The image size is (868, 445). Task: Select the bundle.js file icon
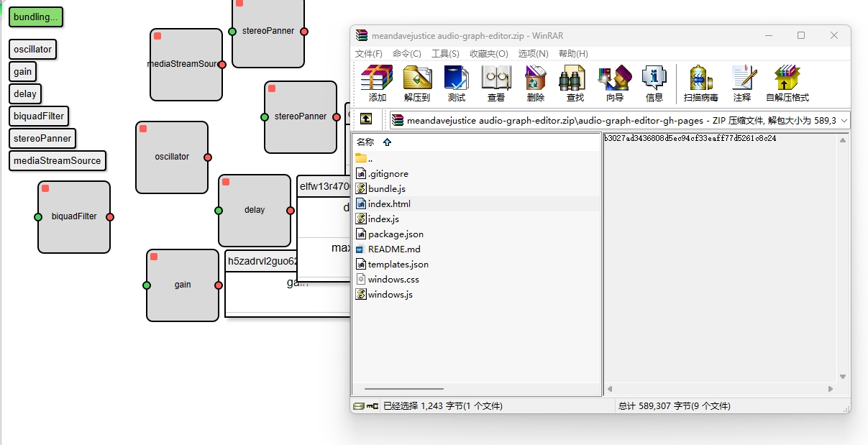click(x=361, y=188)
